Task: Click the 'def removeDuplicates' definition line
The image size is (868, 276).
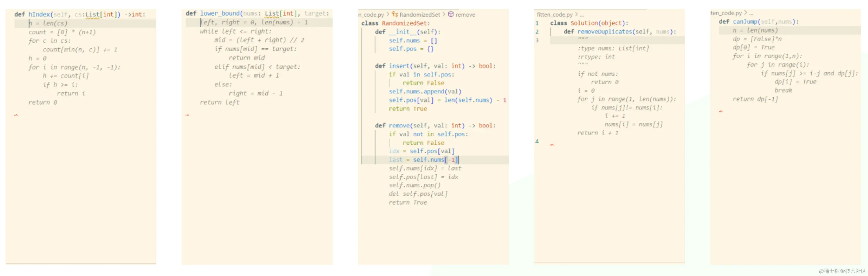Action: (x=620, y=32)
